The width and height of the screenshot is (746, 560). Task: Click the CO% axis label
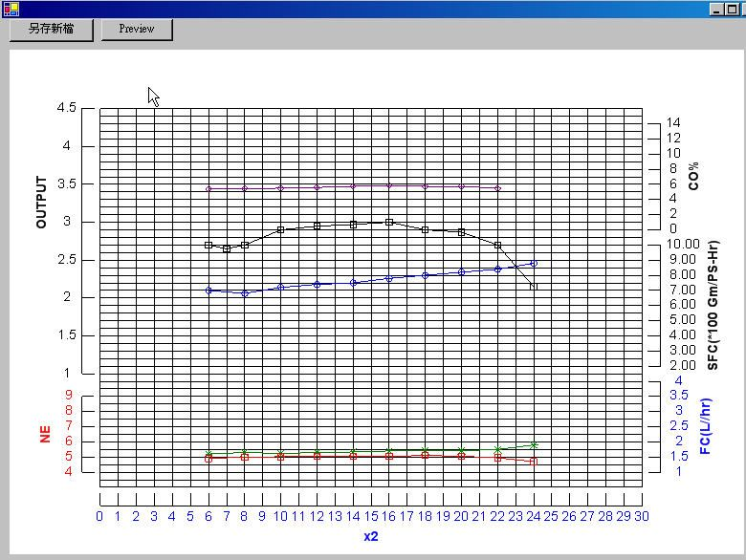(693, 176)
